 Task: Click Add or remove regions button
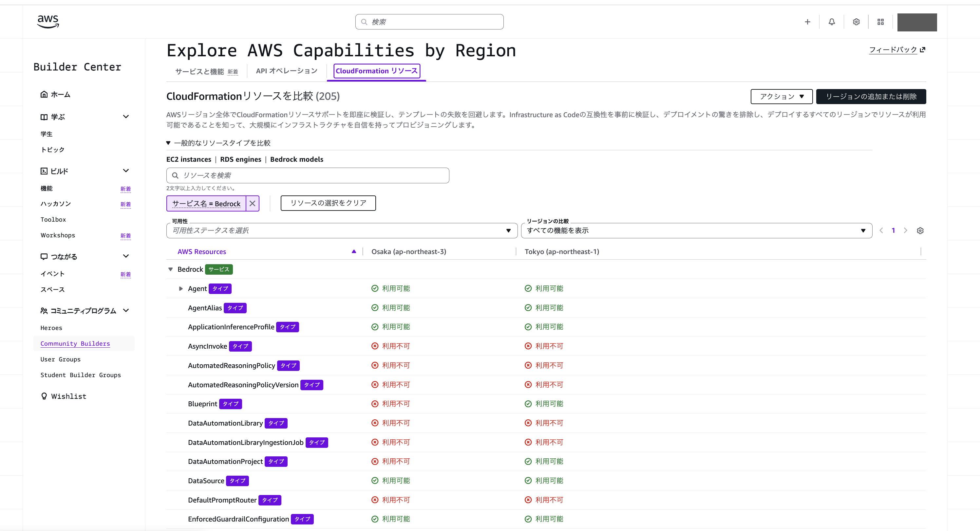pos(871,97)
